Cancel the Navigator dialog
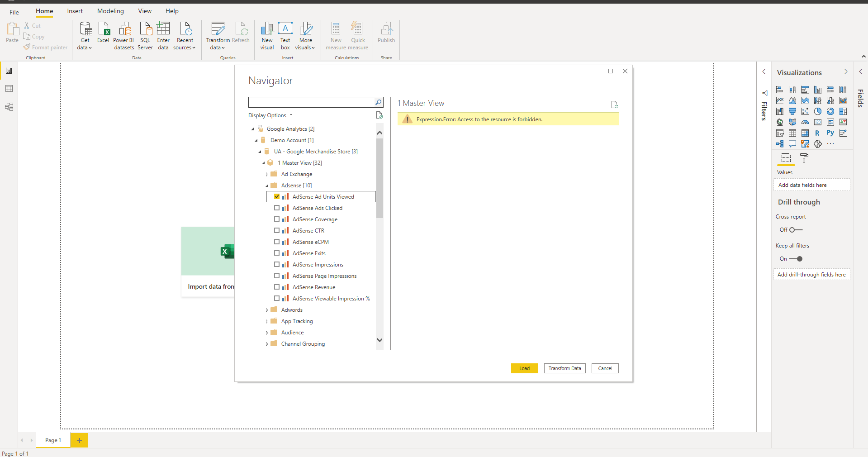868x457 pixels. (605, 368)
